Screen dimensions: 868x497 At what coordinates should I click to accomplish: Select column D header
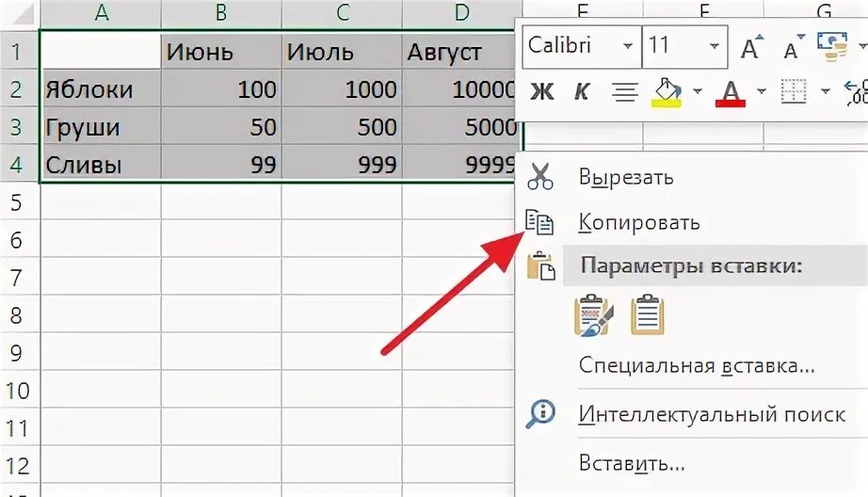(461, 13)
